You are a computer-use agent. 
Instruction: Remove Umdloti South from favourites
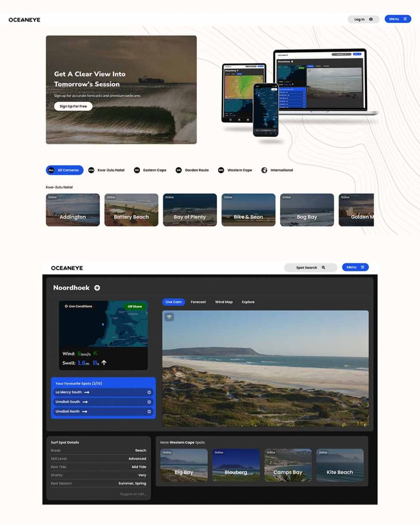(149, 402)
